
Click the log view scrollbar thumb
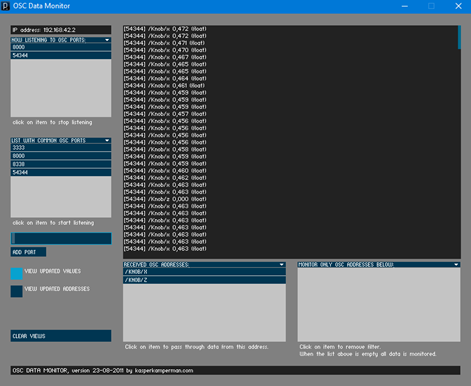(459, 37)
